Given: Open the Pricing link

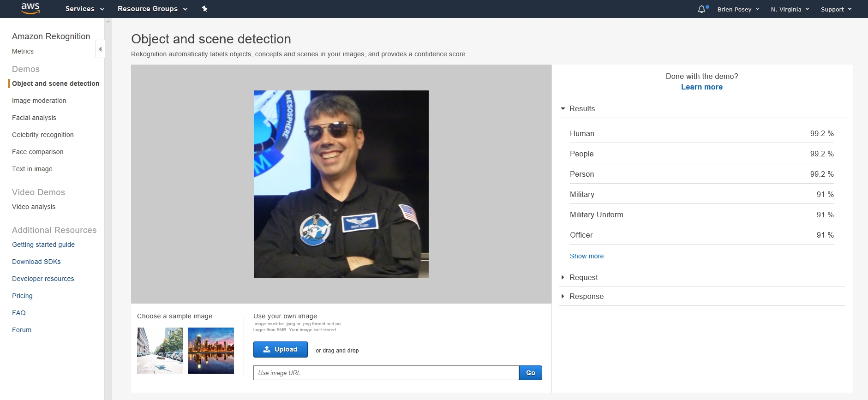Looking at the screenshot, I should [22, 296].
